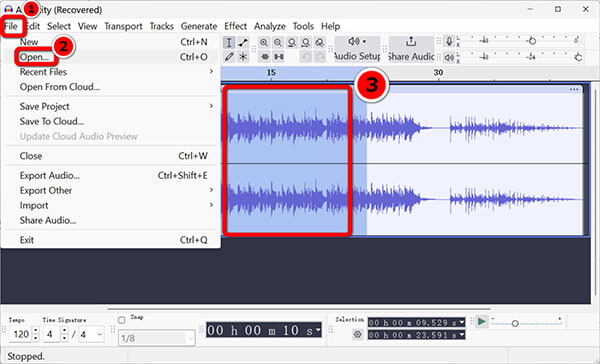This screenshot has width=600, height=364.
Task: Decrease time signature numerator stepper
Action: (64, 338)
